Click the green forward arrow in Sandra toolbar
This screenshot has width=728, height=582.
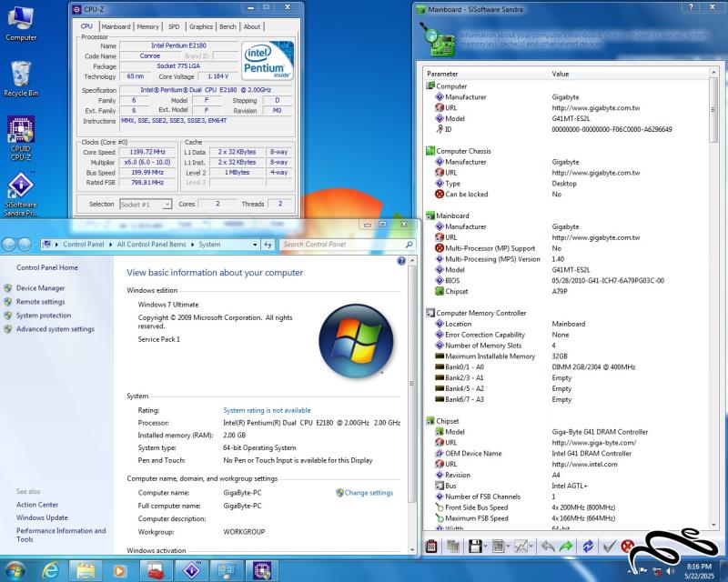coord(566,547)
